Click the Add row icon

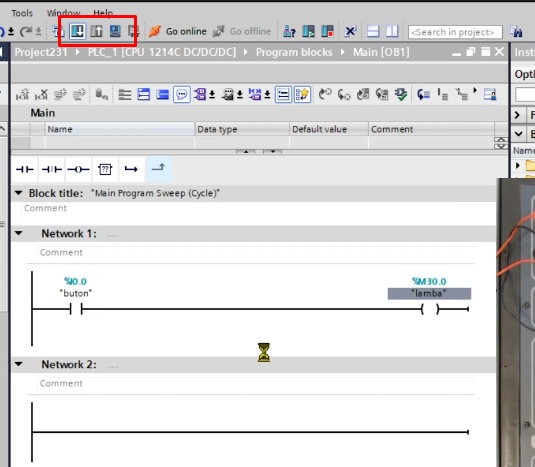[79, 94]
